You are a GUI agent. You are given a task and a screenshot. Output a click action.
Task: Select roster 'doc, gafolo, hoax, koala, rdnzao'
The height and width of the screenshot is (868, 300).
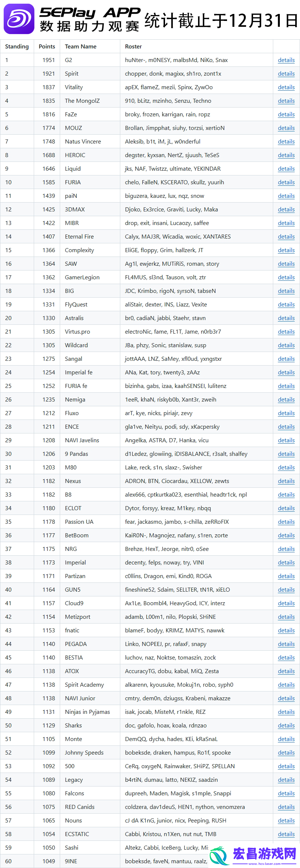166,726
